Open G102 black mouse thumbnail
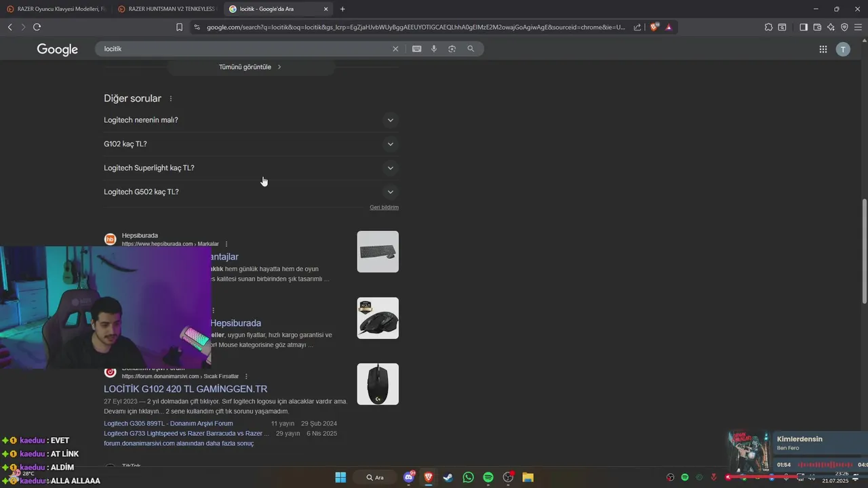The image size is (868, 488). point(378,384)
